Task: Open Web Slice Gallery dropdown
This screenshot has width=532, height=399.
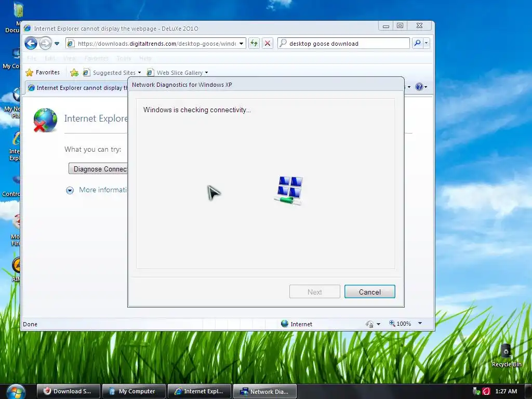Action: pos(177,73)
